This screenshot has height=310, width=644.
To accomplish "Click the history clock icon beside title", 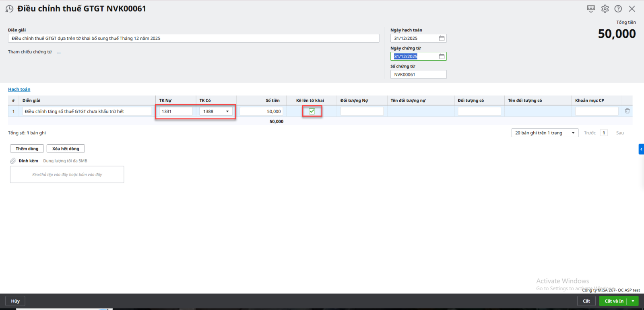I will (9, 9).
